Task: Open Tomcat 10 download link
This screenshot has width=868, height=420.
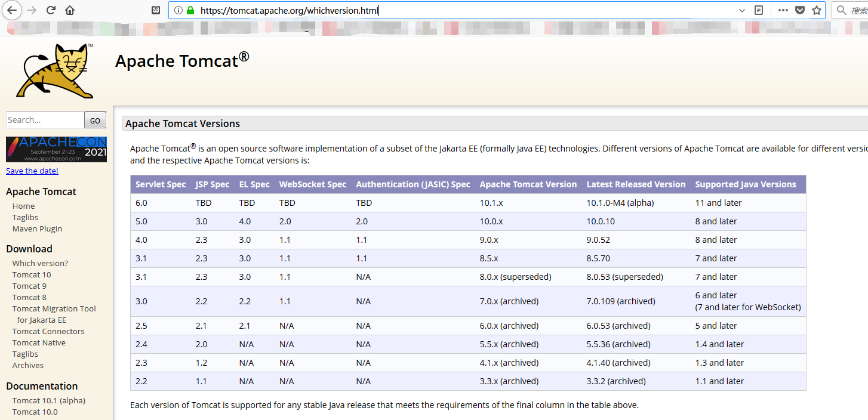Action: coord(32,274)
